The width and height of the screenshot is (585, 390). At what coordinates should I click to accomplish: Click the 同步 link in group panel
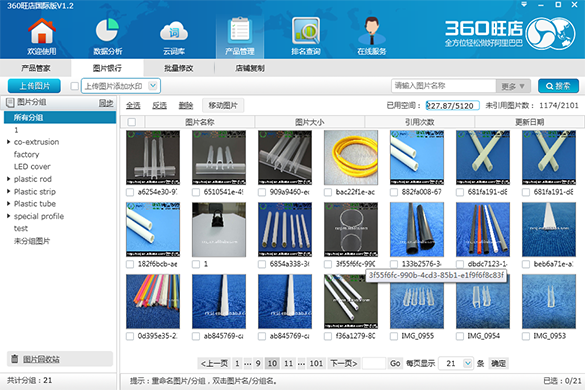(106, 103)
